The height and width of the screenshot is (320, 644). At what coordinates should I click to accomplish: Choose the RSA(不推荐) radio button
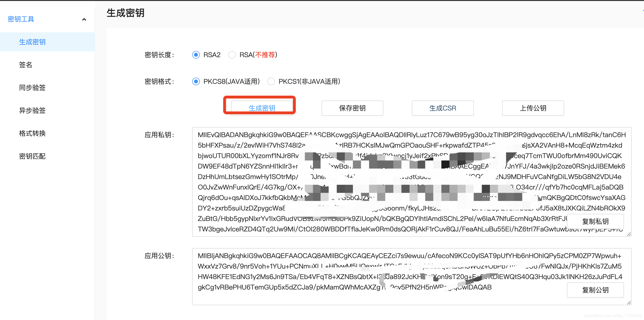coord(232,55)
